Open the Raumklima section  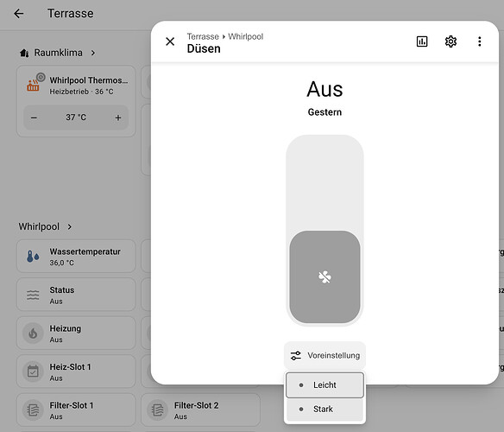pos(58,53)
